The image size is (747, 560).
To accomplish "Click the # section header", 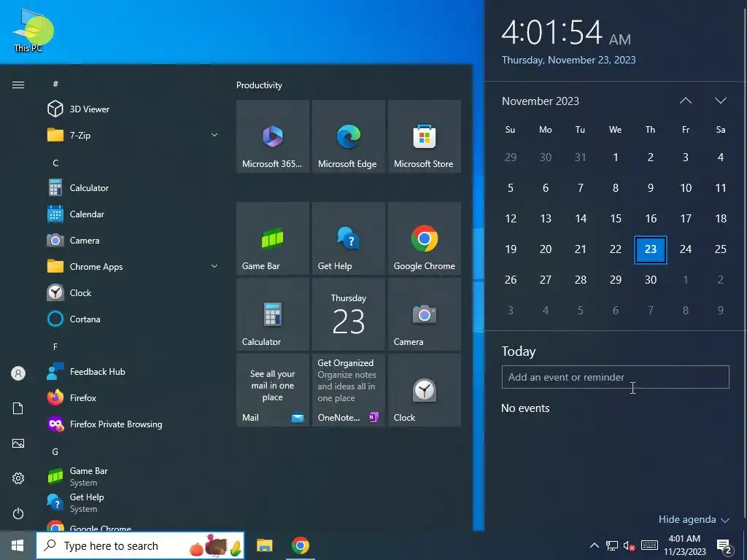I will 55,85.
